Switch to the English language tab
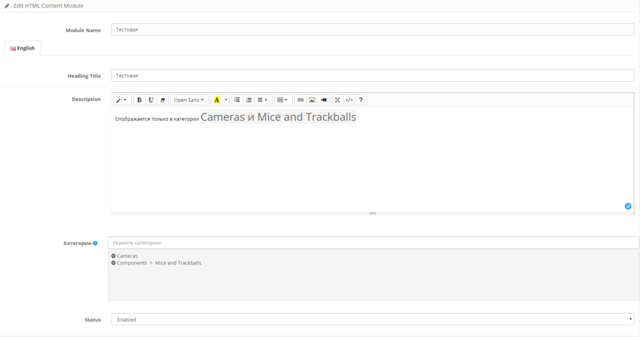The height and width of the screenshot is (337, 644). pos(23,48)
